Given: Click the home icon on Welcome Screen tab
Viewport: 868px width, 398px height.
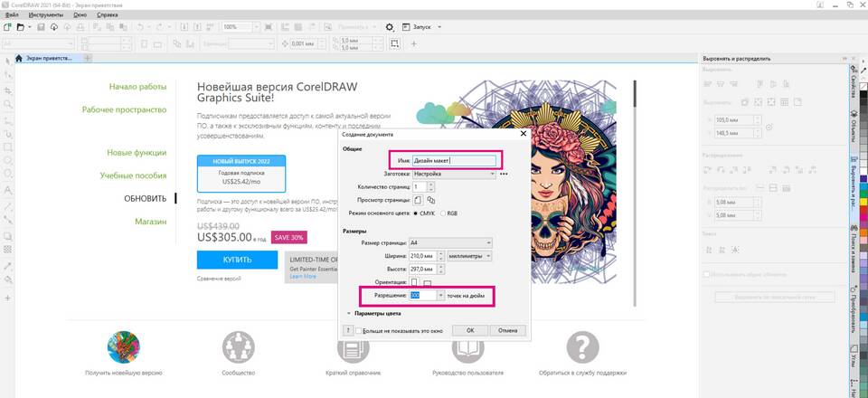Looking at the screenshot, I should [x=19, y=58].
